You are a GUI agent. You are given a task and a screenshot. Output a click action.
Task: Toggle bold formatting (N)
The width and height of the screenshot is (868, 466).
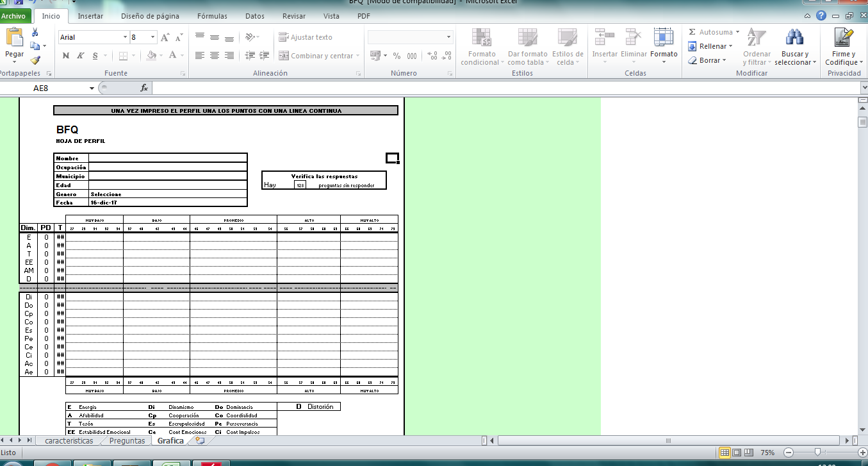[66, 56]
